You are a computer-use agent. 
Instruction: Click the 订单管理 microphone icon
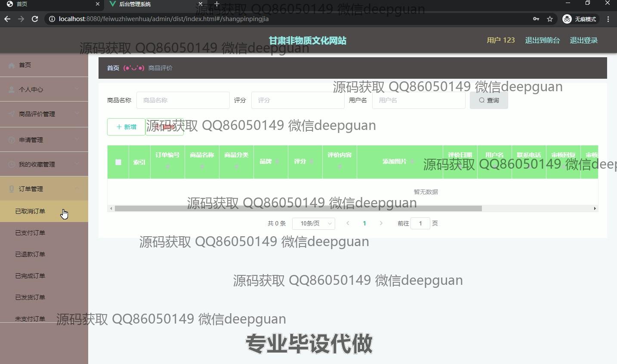(12, 189)
